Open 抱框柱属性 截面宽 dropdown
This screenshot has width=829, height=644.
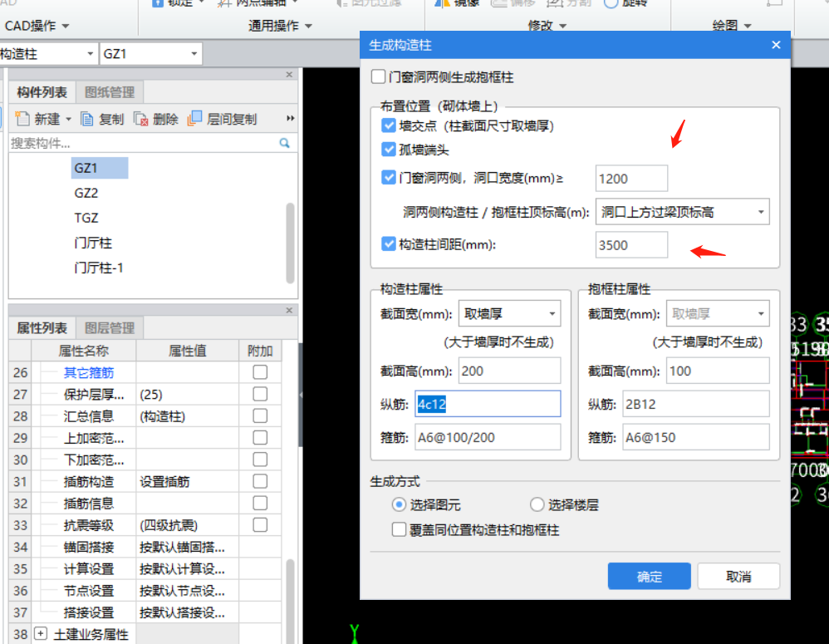[761, 313]
